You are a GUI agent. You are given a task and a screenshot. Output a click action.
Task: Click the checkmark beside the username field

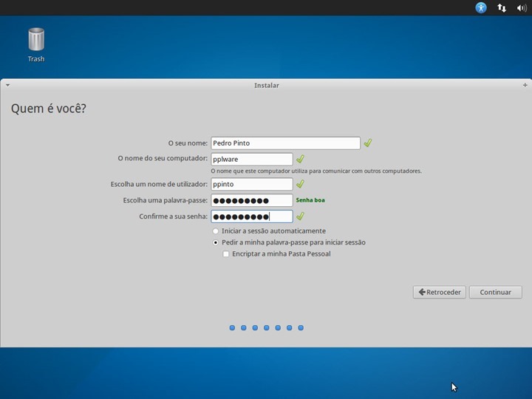(300, 184)
